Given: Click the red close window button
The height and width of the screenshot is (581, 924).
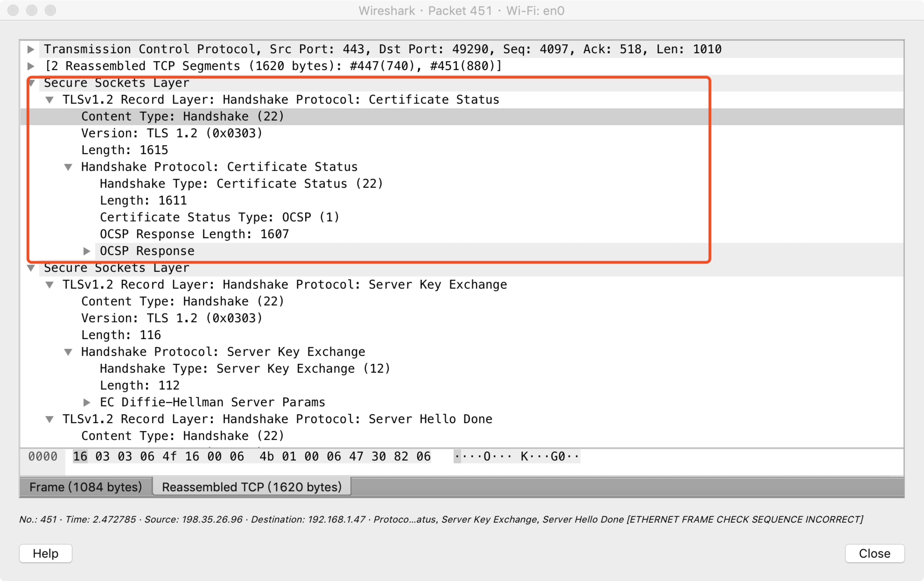Looking at the screenshot, I should pos(13,10).
